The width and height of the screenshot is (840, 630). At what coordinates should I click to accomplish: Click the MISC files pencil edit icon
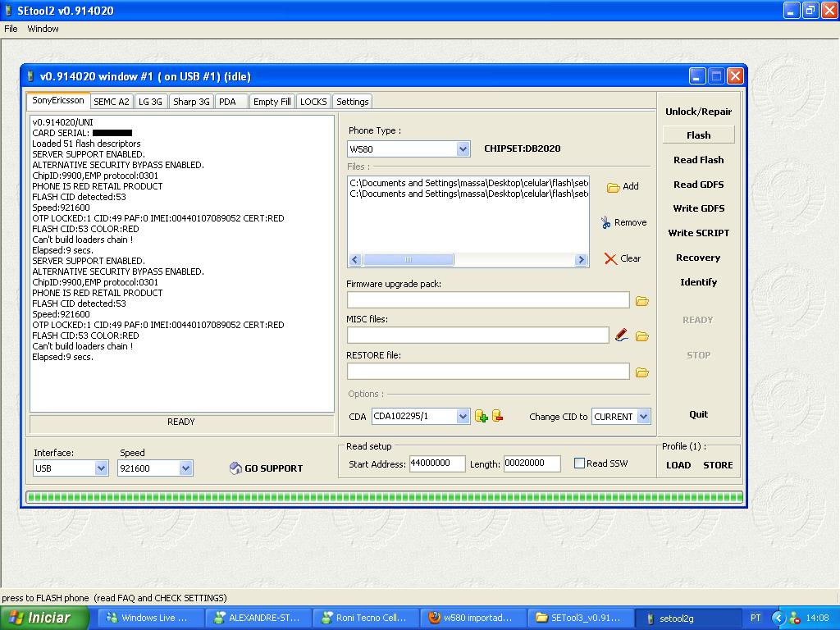click(622, 336)
